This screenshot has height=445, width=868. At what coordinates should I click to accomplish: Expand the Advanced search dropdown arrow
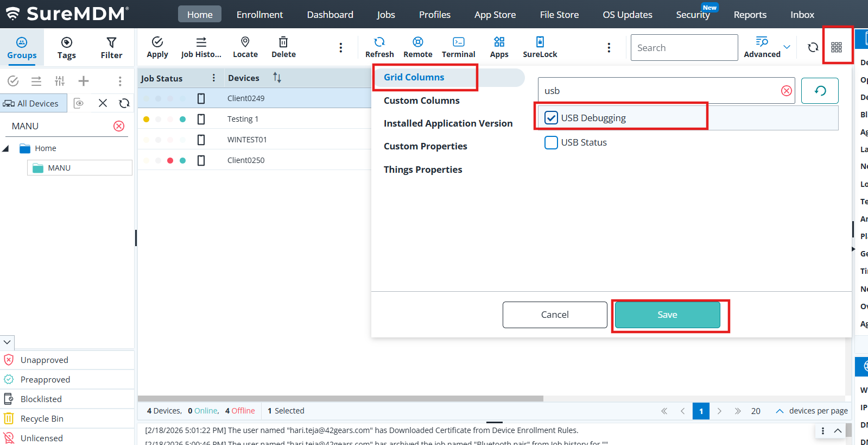(x=787, y=47)
